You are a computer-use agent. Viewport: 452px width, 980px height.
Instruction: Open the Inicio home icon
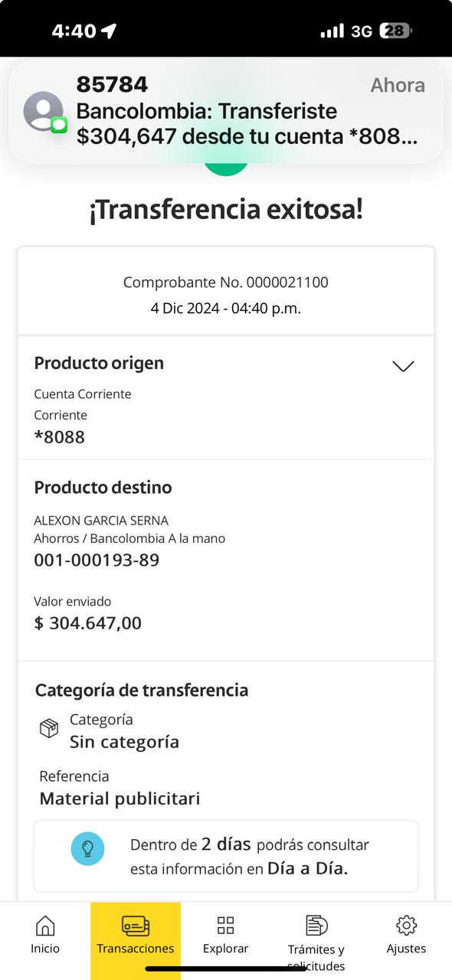[45, 925]
